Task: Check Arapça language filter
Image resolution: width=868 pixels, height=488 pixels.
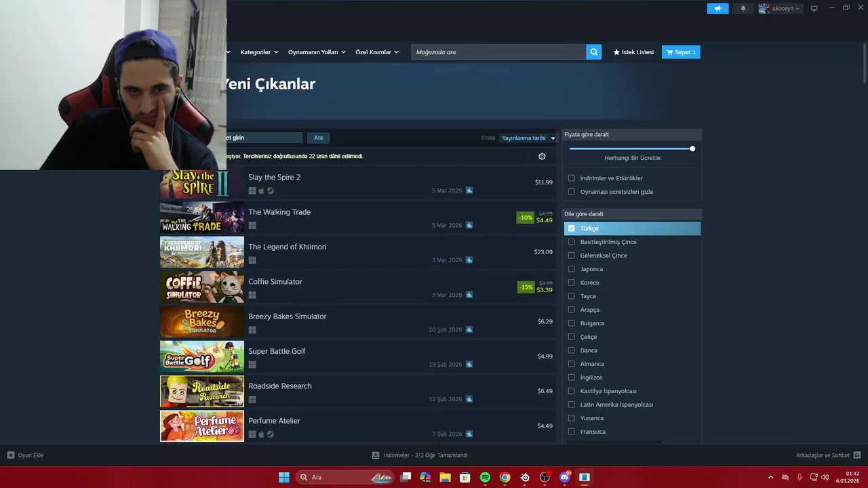Action: (571, 310)
